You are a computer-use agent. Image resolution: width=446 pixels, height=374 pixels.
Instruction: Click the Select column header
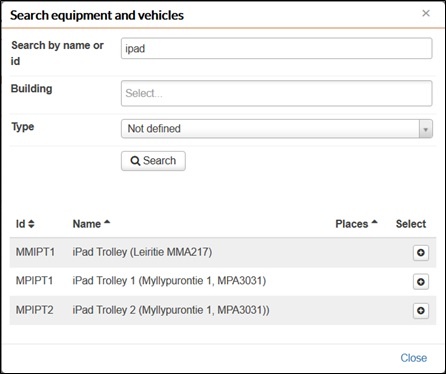(411, 224)
